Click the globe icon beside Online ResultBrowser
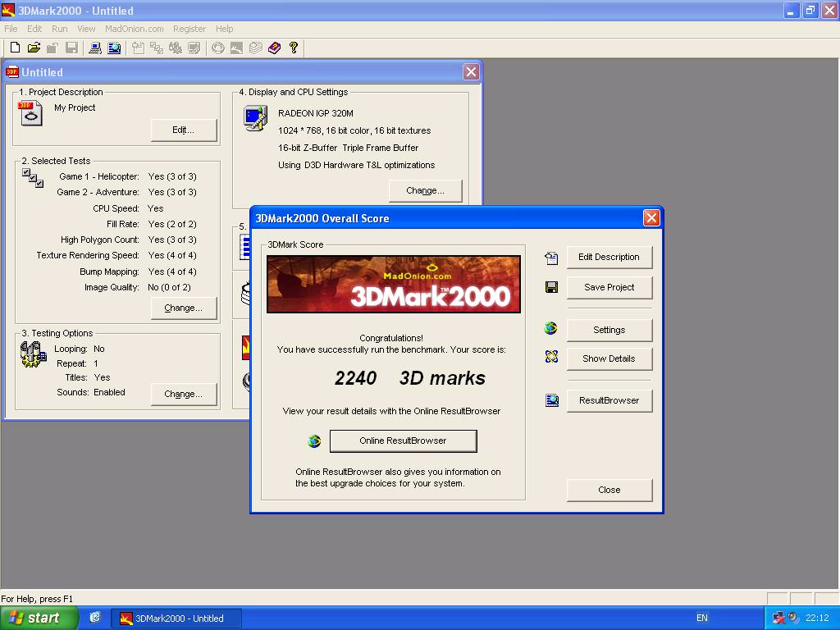Screen dimensions: 840x630 click(314, 441)
